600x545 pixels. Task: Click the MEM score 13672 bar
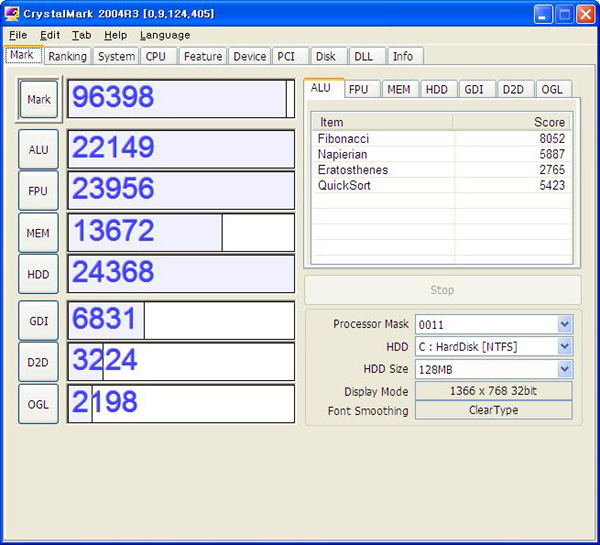181,233
